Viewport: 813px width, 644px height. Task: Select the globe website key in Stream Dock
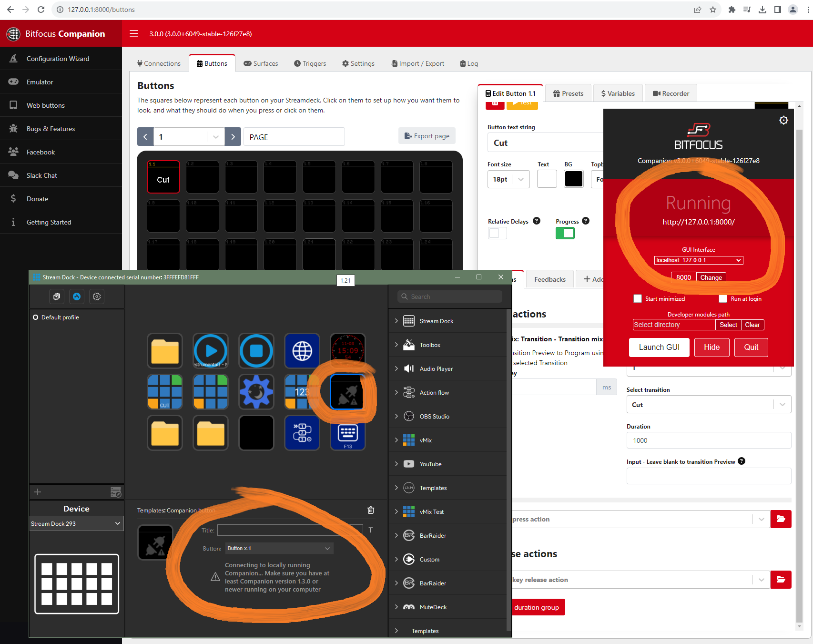coord(302,351)
